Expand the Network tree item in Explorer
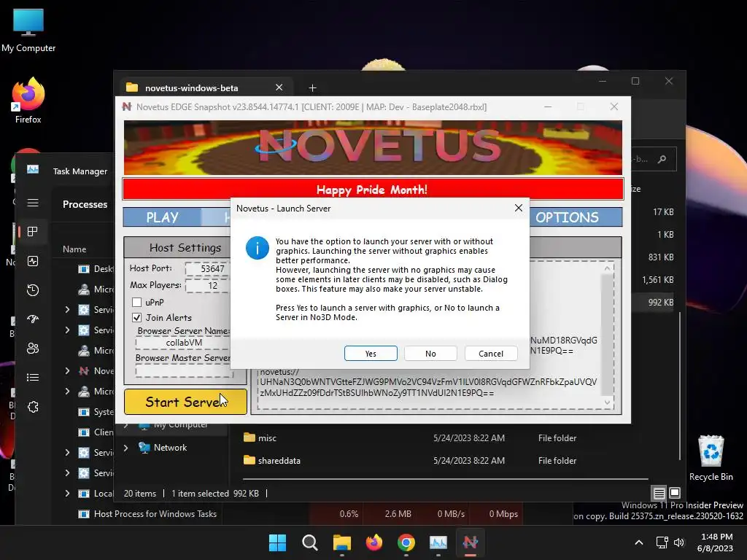The height and width of the screenshot is (560, 747). click(125, 448)
